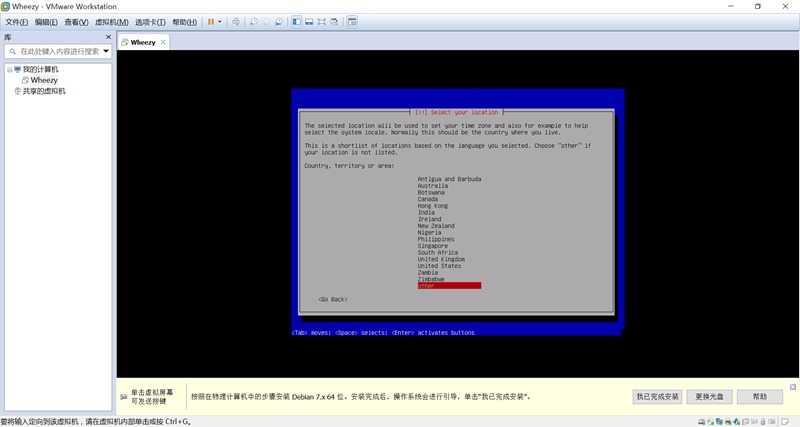
Task: Choose India in the location list
Action: 426,212
